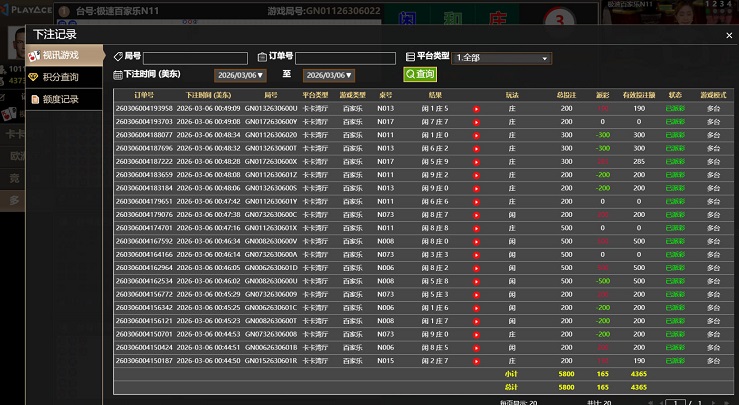Click red play icon for order 260306004187222

[476, 161]
